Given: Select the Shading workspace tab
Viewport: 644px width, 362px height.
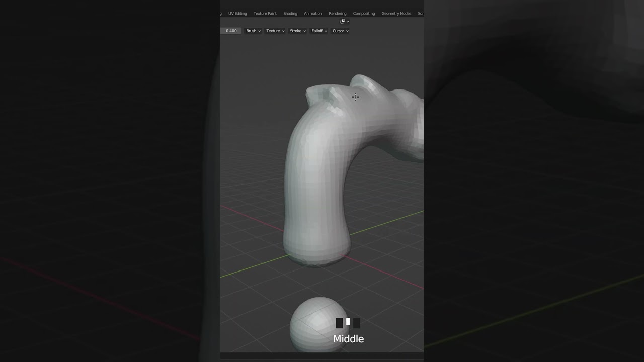Looking at the screenshot, I should point(290,14).
